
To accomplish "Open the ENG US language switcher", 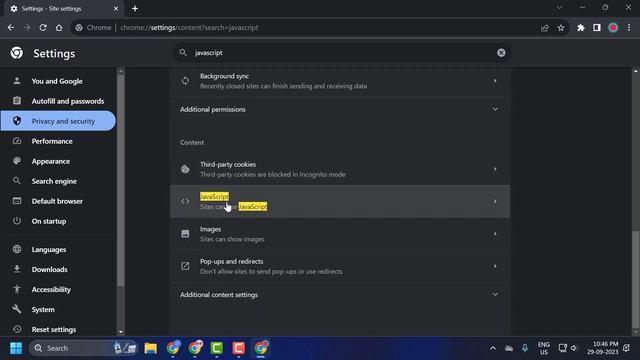I will pyautogui.click(x=544, y=348).
